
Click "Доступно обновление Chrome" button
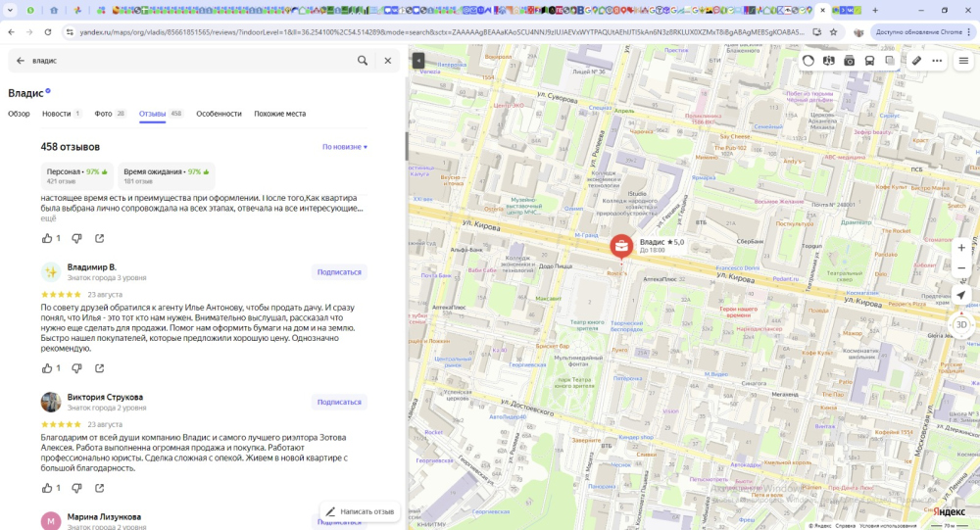point(923,32)
